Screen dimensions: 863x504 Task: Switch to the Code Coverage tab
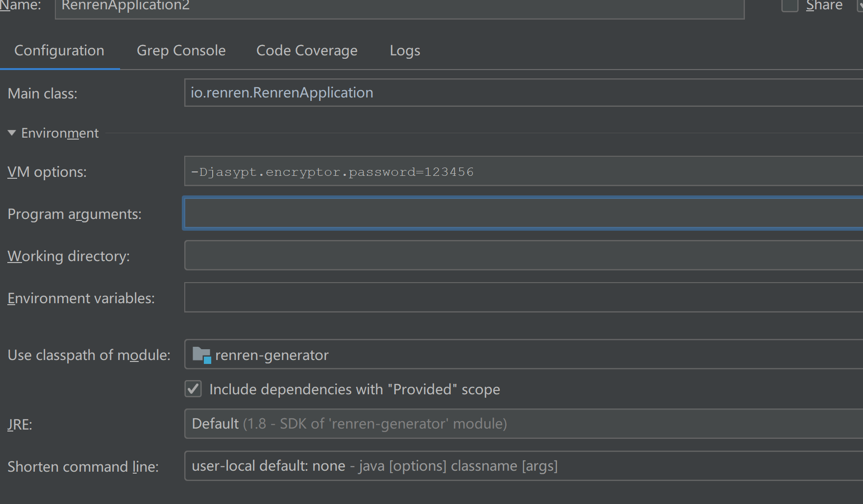(307, 50)
